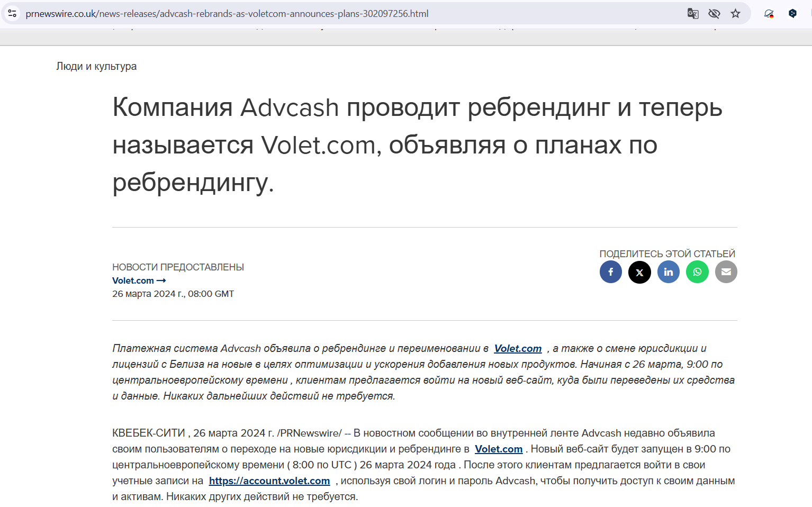This screenshot has height=507, width=812.
Task: Click the crossed-out eye icon in address bar
Action: pos(714,13)
